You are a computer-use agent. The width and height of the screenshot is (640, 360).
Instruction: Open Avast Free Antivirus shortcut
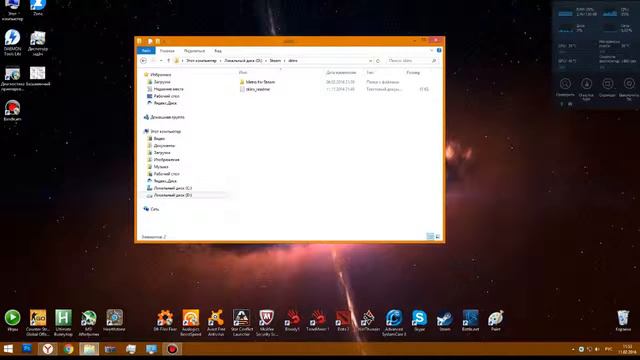pos(216,322)
